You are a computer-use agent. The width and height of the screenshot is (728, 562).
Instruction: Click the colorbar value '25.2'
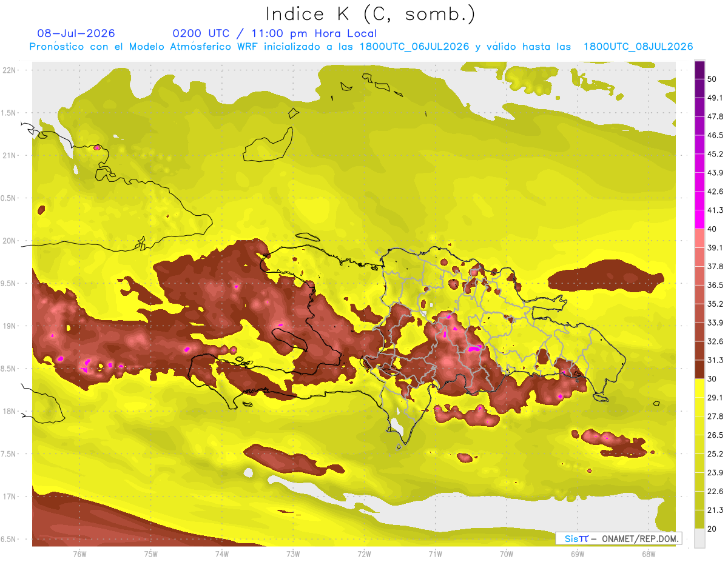coord(715,454)
